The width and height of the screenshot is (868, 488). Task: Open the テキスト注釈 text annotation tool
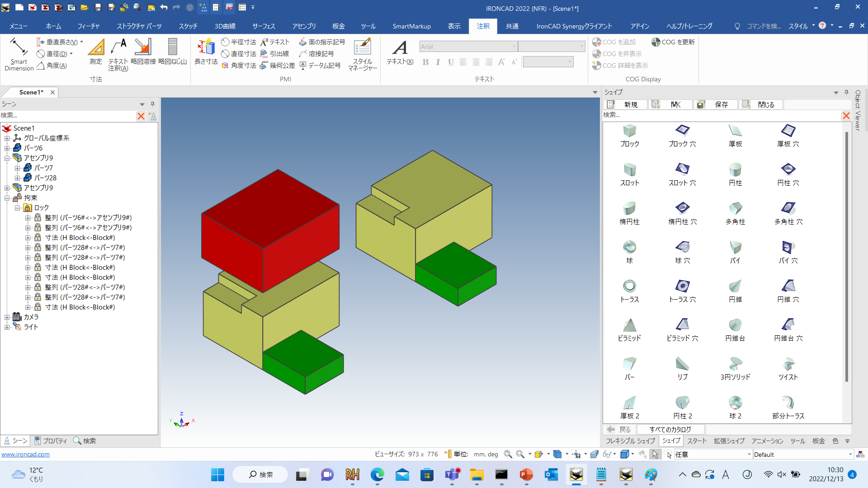pos(118,54)
